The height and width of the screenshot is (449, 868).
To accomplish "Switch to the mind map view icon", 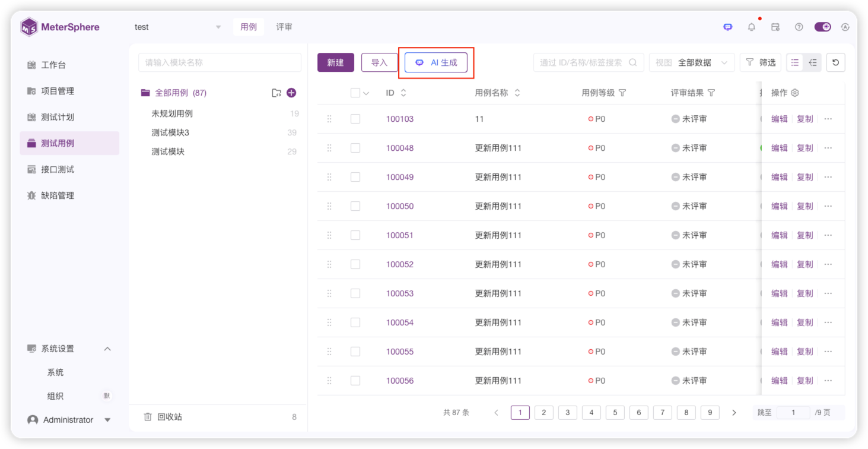I will click(813, 62).
